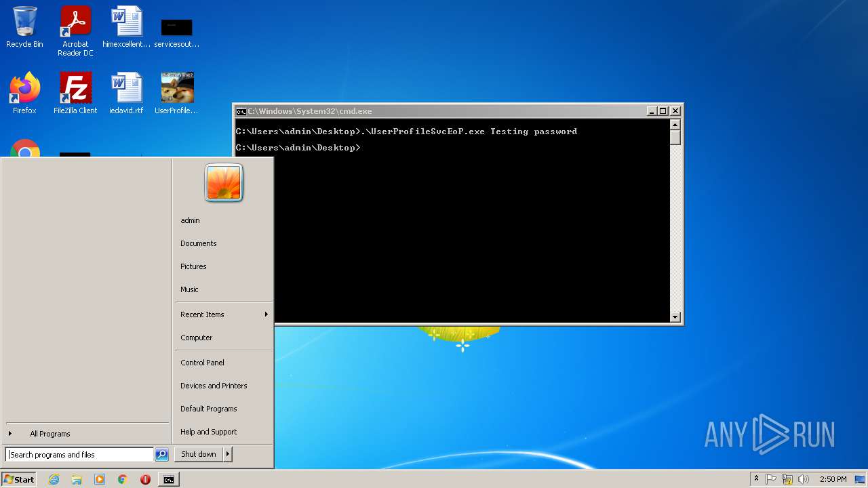The image size is (868, 488).
Task: Open the Recycle Bin desktop icon
Action: (24, 27)
